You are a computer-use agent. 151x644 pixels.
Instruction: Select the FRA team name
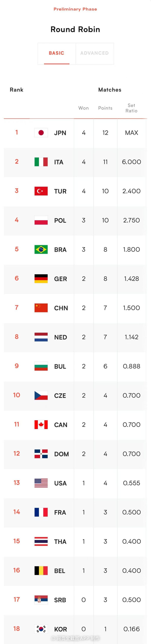60,513
